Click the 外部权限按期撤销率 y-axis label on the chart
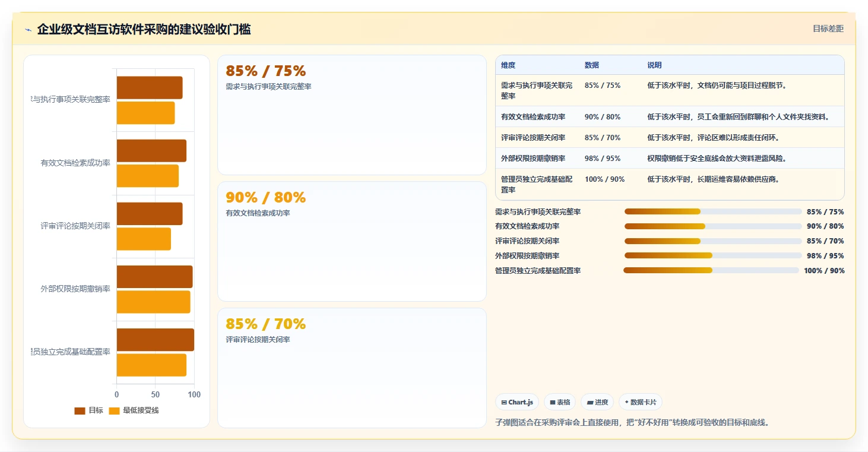Image resolution: width=868 pixels, height=452 pixels. 75,289
